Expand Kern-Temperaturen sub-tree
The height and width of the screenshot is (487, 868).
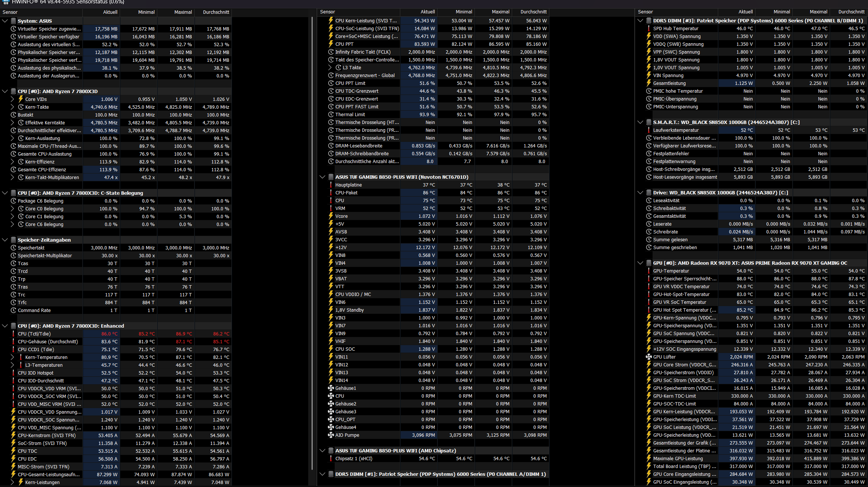tap(12, 357)
